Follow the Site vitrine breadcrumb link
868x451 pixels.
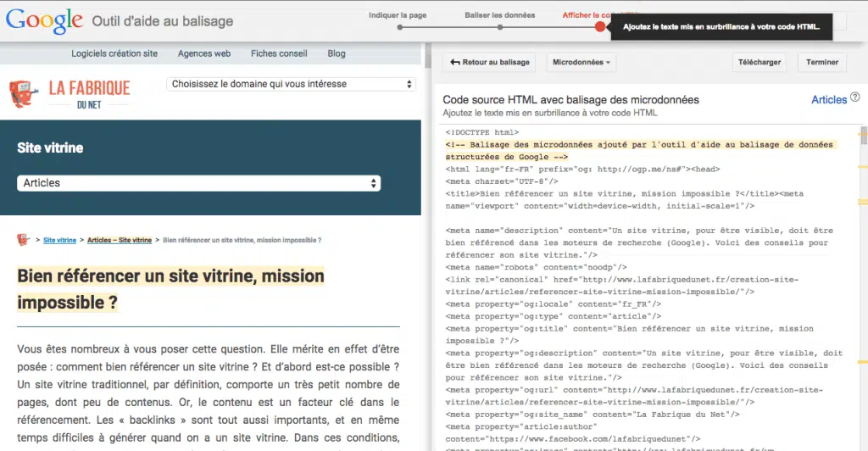coord(60,241)
